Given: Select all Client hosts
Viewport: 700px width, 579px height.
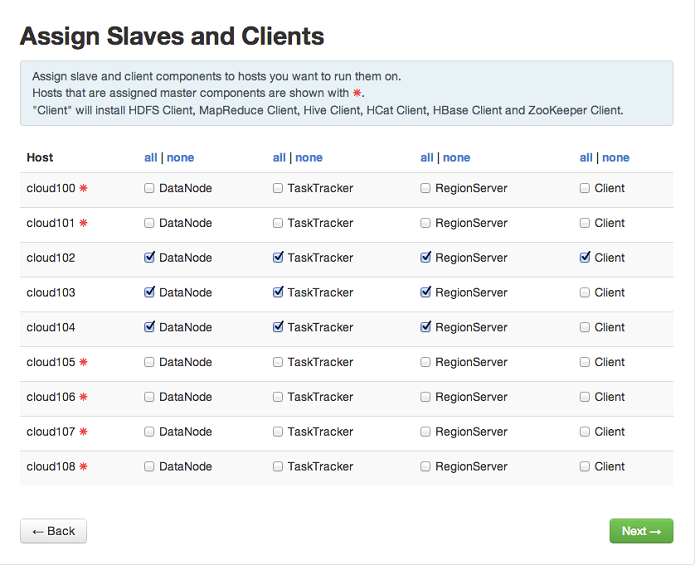Looking at the screenshot, I should 586,158.
